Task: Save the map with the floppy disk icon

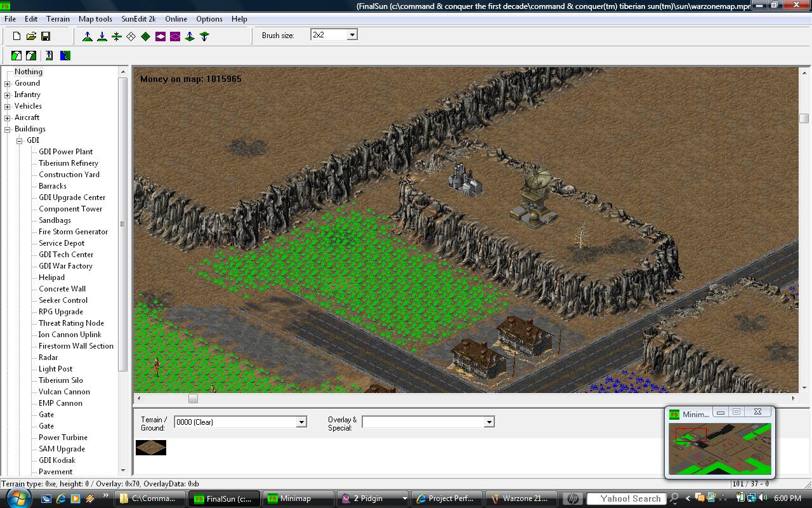Action: (46, 36)
